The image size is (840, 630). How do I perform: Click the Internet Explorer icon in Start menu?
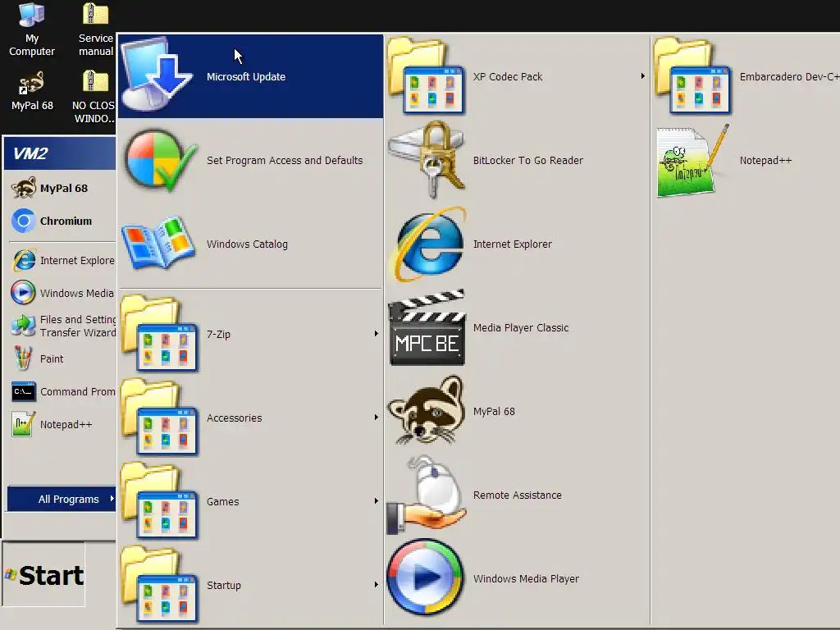24,260
